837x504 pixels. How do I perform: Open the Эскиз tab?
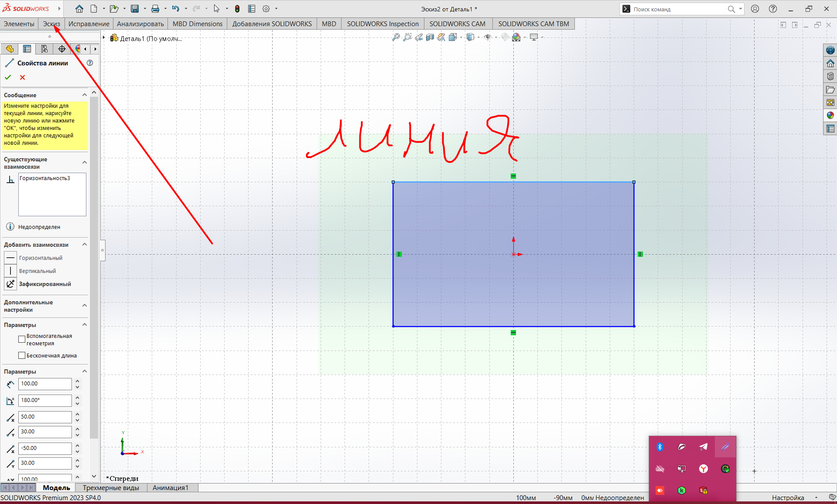pos(51,24)
